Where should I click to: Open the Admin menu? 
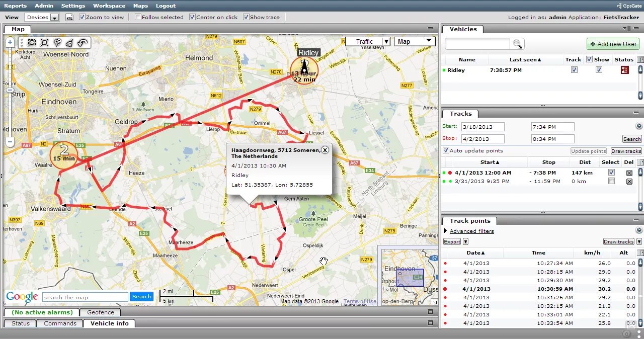[44, 6]
